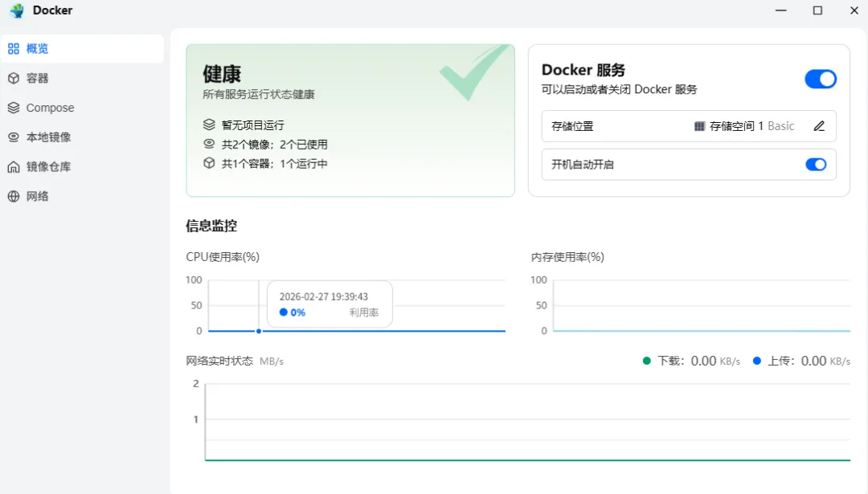Go to the Compose section

(83, 108)
